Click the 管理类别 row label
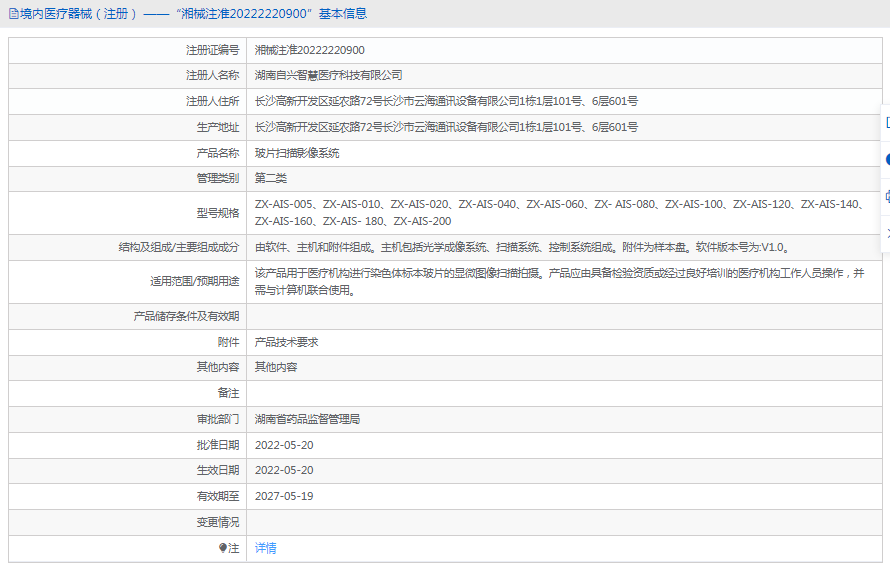Viewport: 890px width, 566px height. tap(218, 178)
